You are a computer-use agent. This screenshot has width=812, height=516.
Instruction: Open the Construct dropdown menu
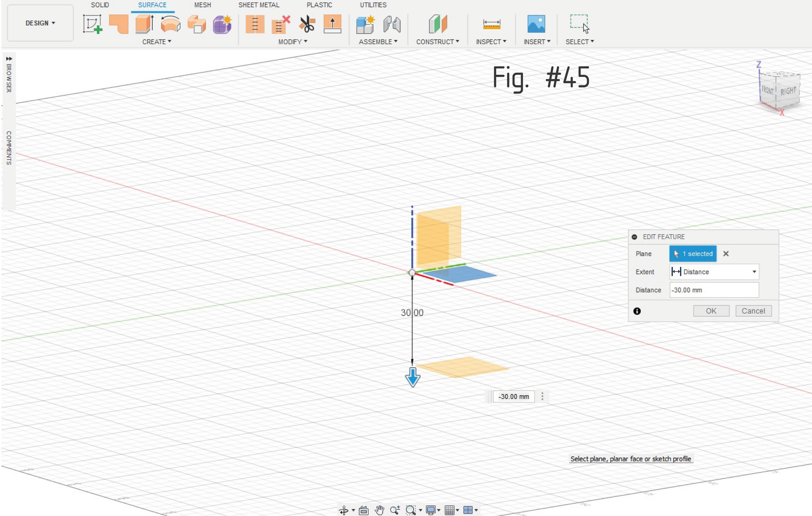point(437,41)
